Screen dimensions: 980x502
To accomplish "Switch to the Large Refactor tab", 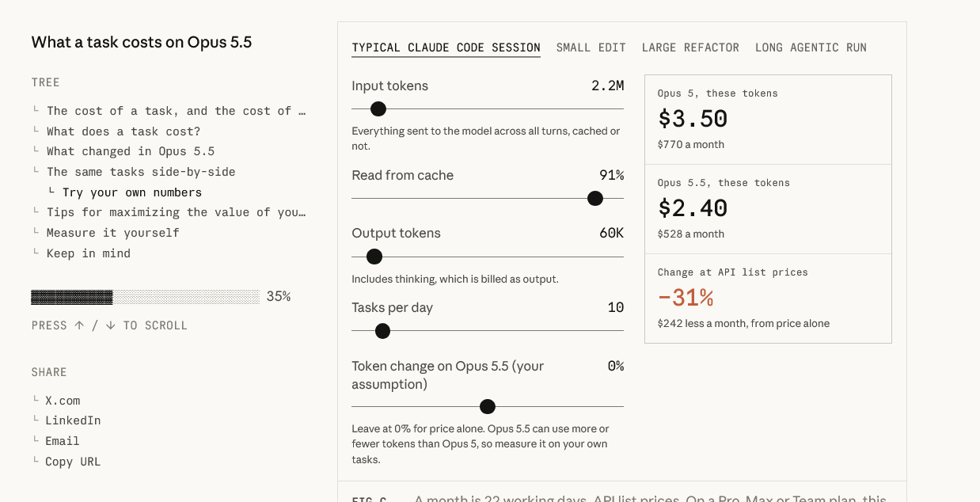I will click(690, 48).
